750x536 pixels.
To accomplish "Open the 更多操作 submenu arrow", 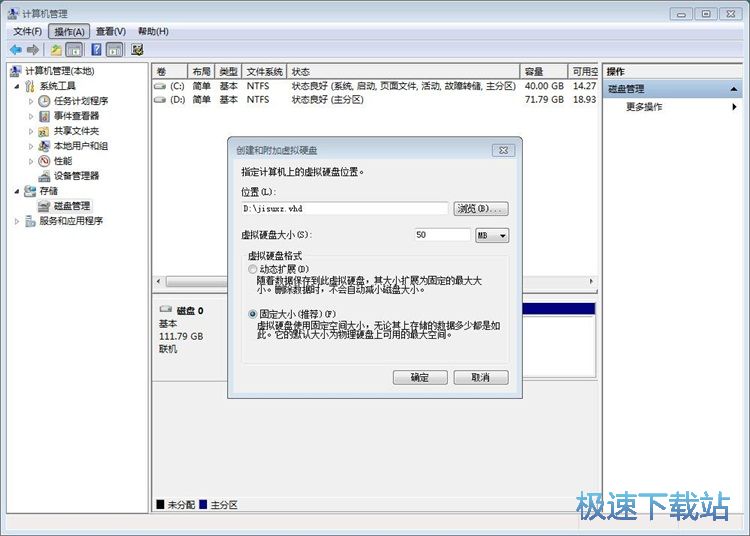I will (x=734, y=107).
